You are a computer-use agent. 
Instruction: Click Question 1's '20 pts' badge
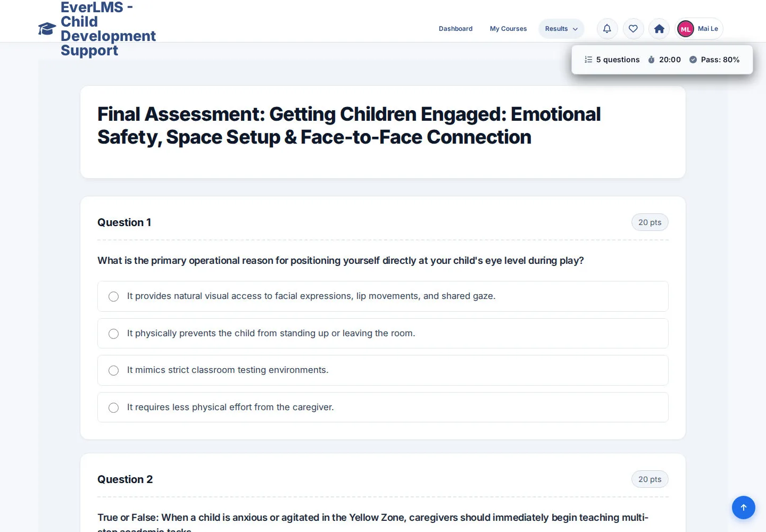[x=650, y=222]
